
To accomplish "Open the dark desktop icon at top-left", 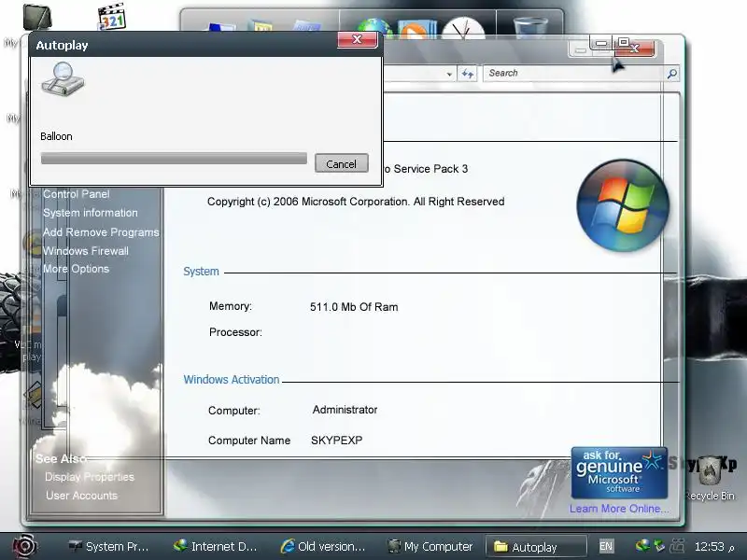I will [x=36, y=17].
